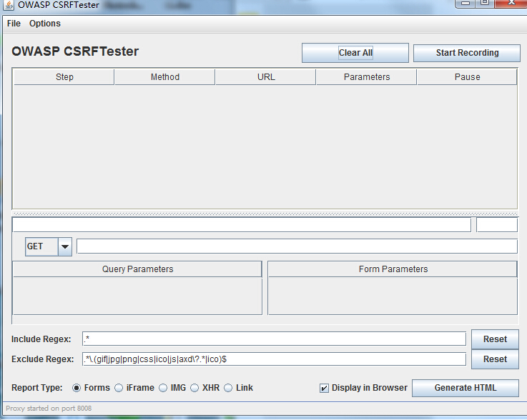
Task: Click the Step column header
Action: (64, 77)
